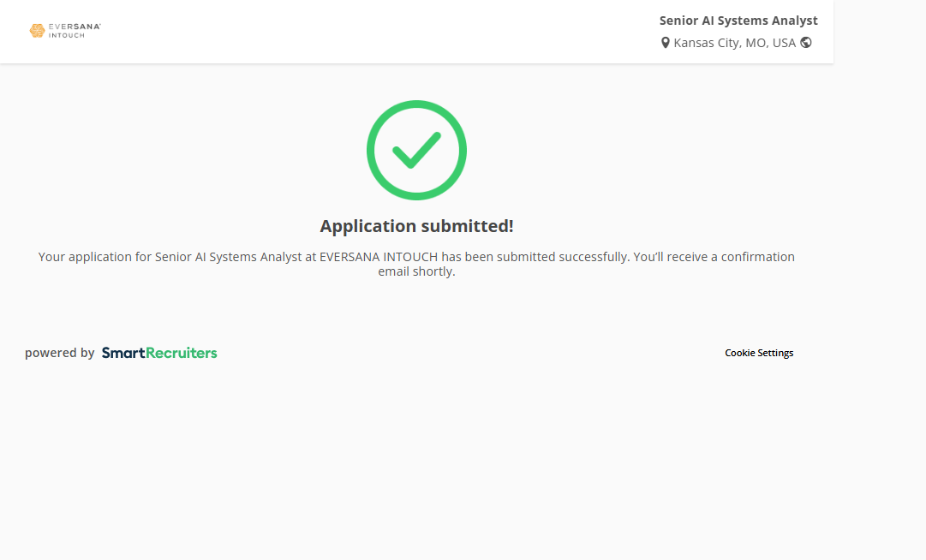Image resolution: width=926 pixels, height=560 pixels.
Task: Click the EVERSANA honeycomb logo icon
Action: tap(37, 31)
